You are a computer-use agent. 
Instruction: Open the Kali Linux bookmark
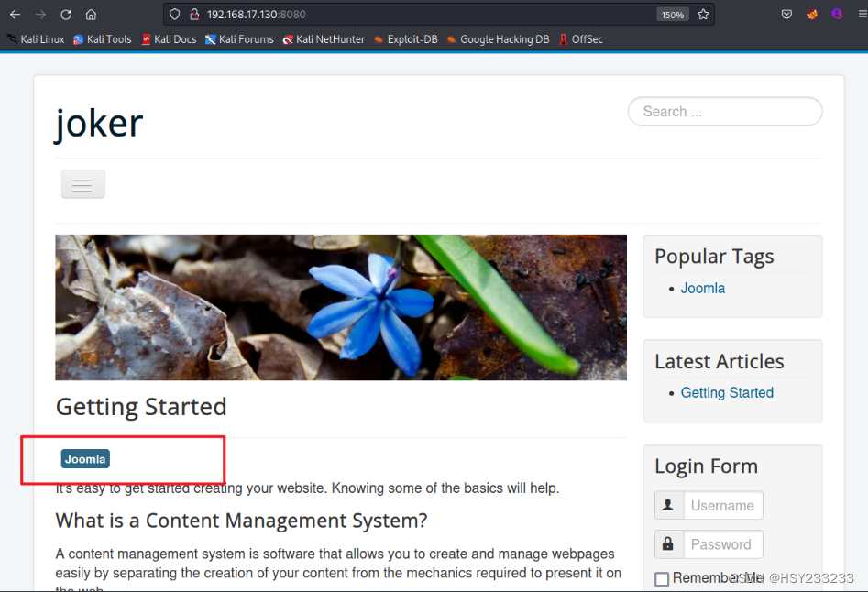pyautogui.click(x=36, y=39)
